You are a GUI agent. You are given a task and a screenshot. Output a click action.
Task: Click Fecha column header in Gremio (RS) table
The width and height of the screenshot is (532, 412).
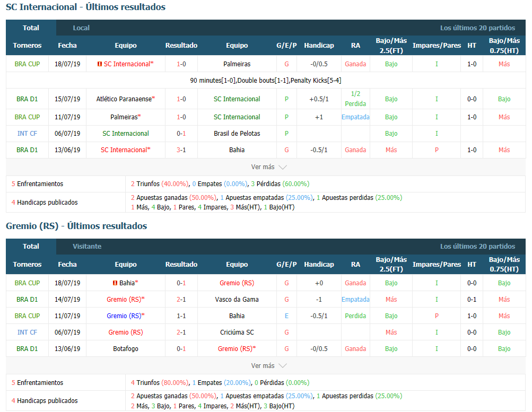click(x=67, y=265)
